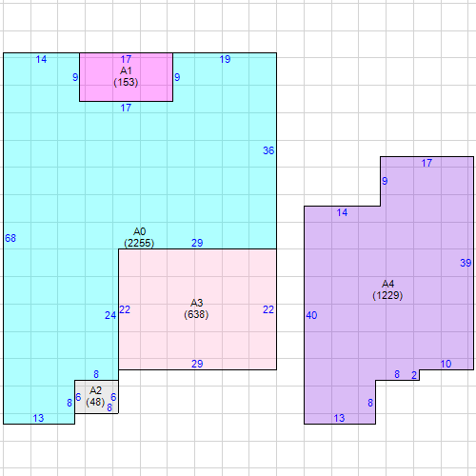This screenshot has height=476, width=476.
Task: Select the 39 dimension on A4's right side
Action: pos(466,263)
